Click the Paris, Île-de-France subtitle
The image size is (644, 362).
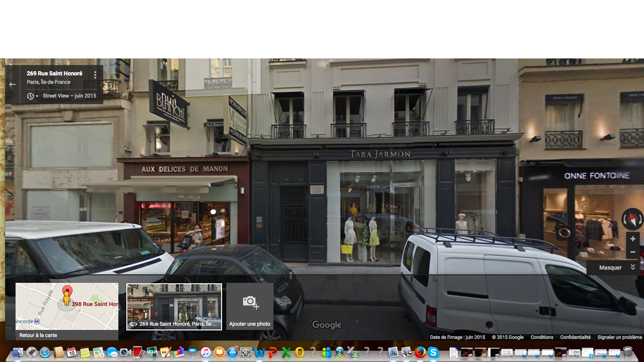coord(49,82)
